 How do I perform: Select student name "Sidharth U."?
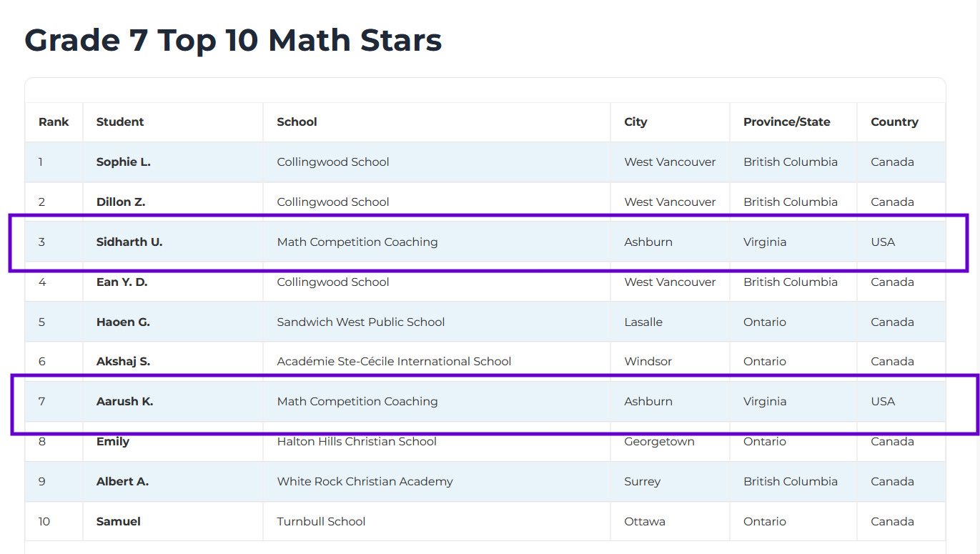tap(129, 242)
